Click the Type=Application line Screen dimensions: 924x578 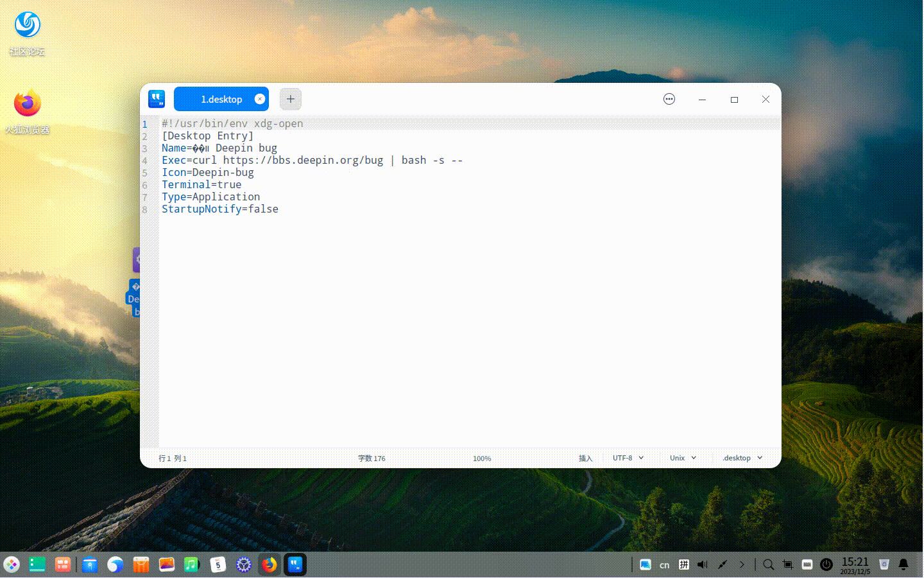[211, 197]
